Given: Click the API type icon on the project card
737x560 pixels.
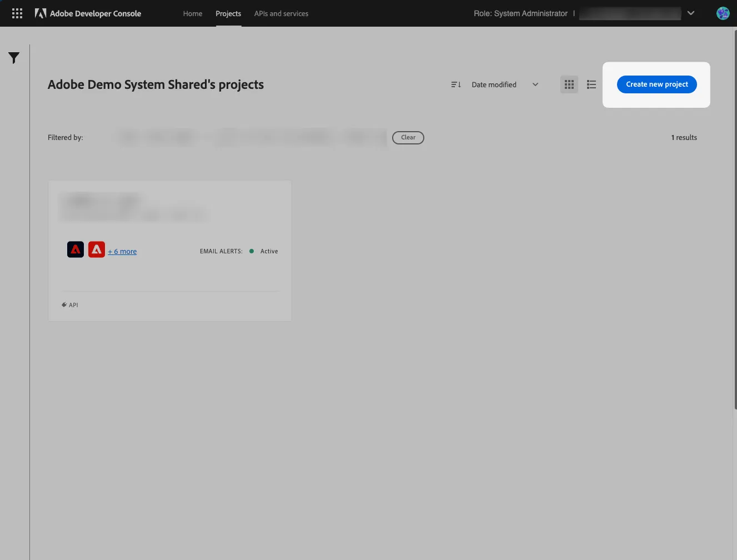Looking at the screenshot, I should click(x=64, y=305).
